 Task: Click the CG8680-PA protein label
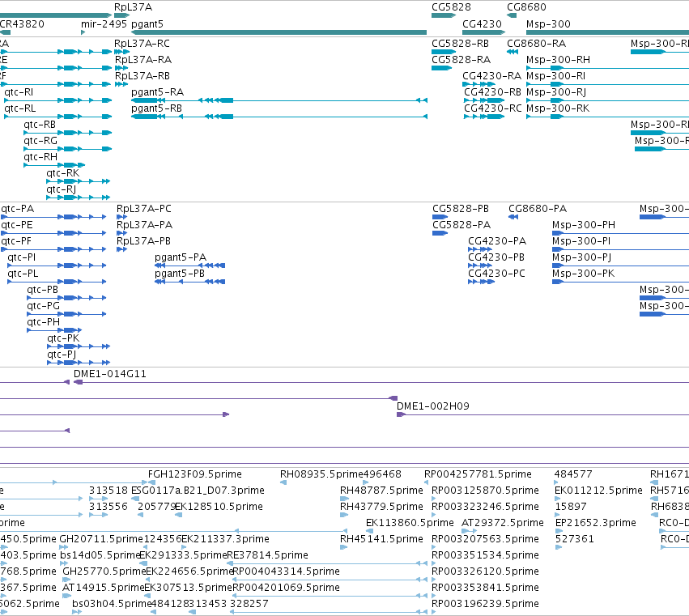coord(538,209)
